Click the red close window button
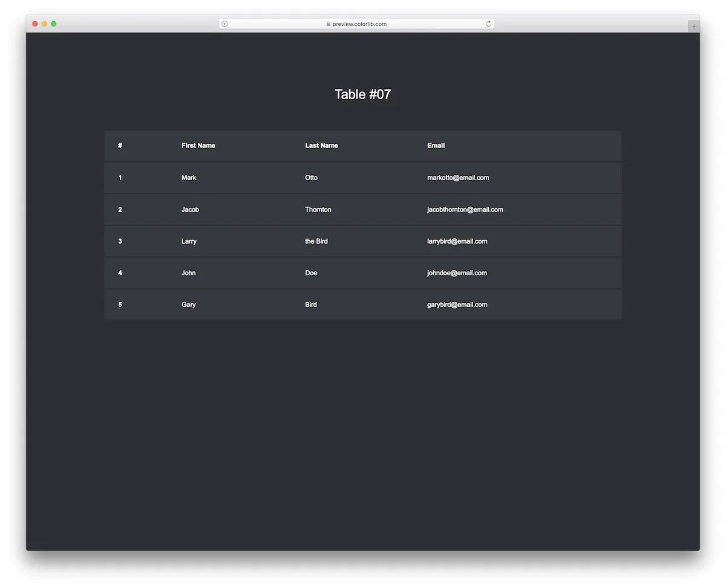 click(x=35, y=24)
